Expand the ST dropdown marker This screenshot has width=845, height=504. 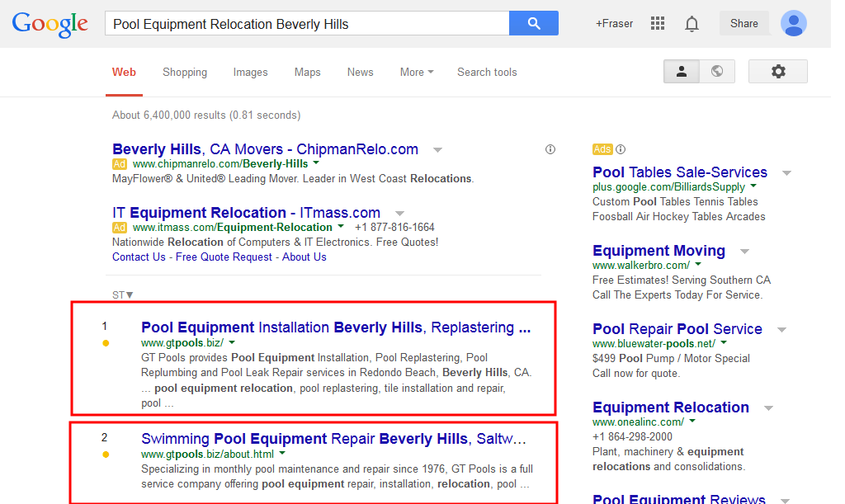click(130, 295)
